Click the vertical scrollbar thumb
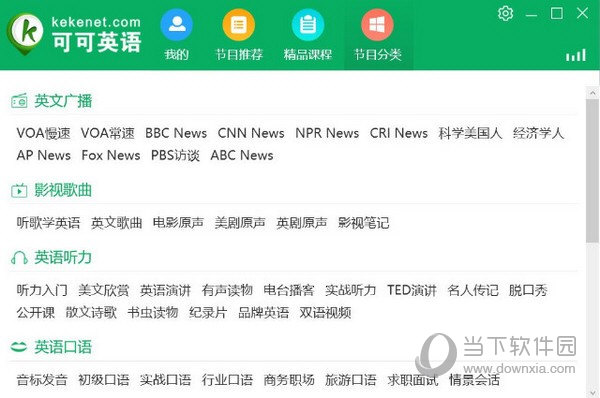Screen dimensions: 600x398 592,170
